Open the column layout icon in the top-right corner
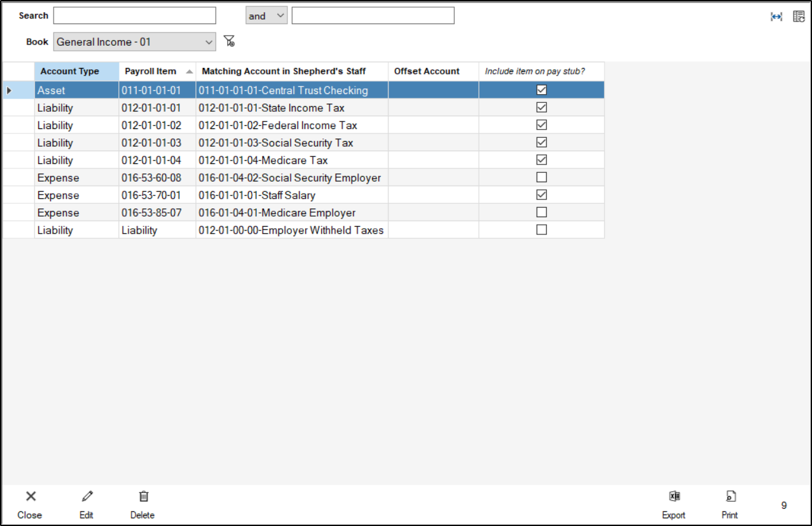 click(x=799, y=16)
